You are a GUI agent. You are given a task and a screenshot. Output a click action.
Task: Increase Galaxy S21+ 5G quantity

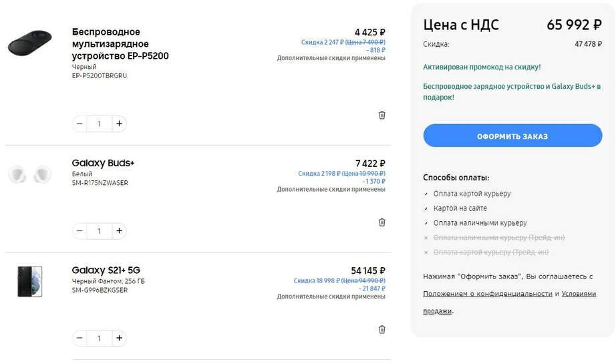tap(119, 338)
